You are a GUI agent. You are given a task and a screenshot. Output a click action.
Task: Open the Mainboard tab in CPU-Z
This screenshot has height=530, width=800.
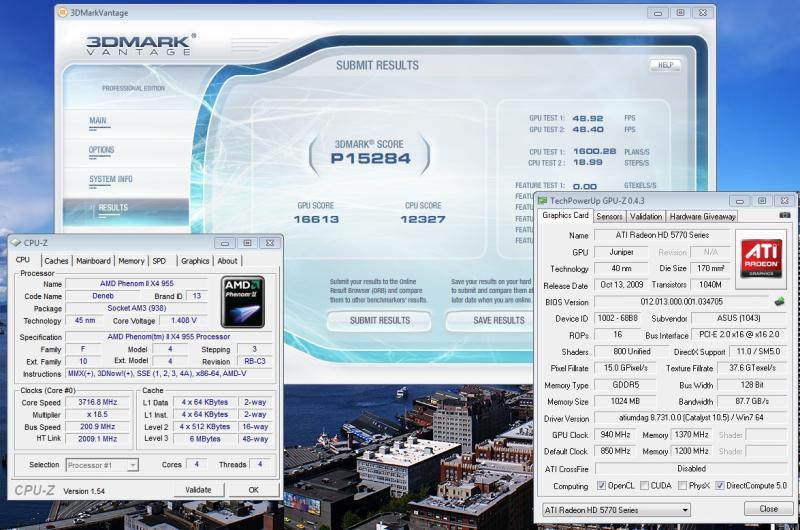[x=93, y=261]
